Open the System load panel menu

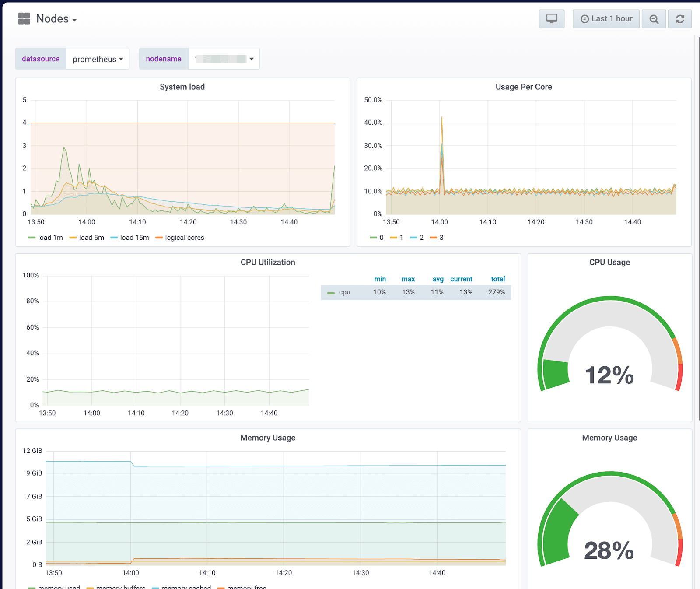182,87
